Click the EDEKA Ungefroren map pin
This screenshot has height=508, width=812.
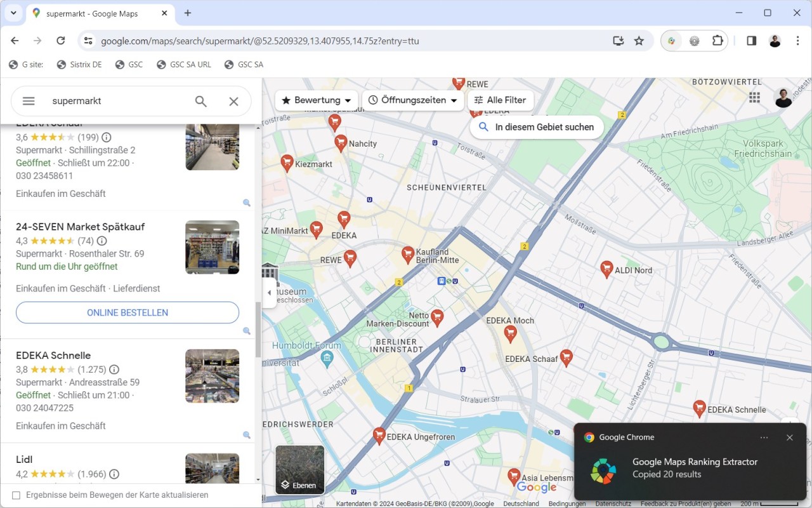tap(379, 436)
